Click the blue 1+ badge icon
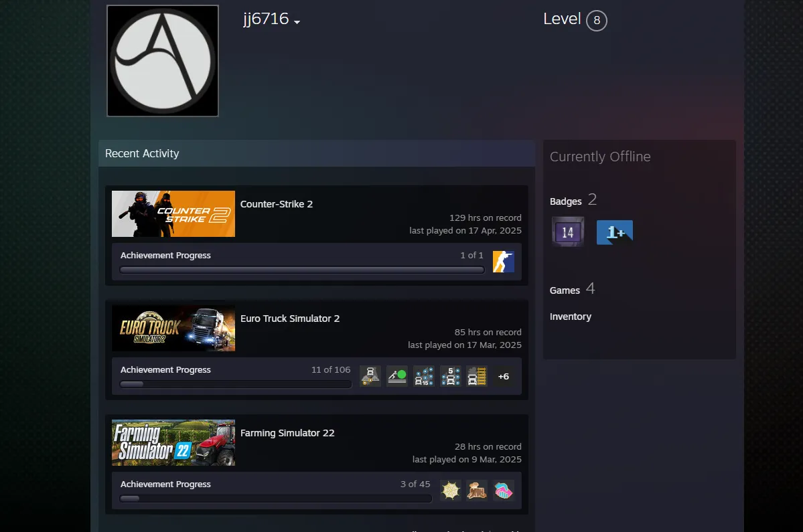Screen dimensions: 803x532 [x=615, y=232]
